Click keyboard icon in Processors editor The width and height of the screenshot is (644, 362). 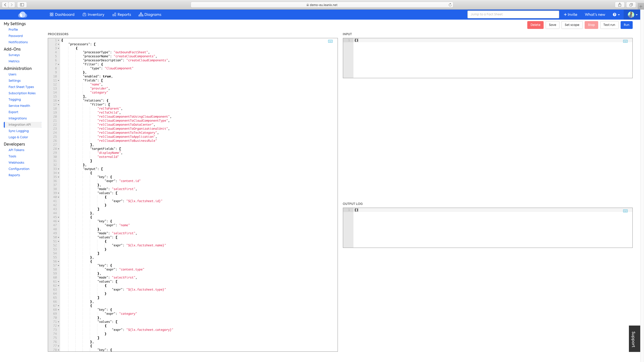(330, 41)
